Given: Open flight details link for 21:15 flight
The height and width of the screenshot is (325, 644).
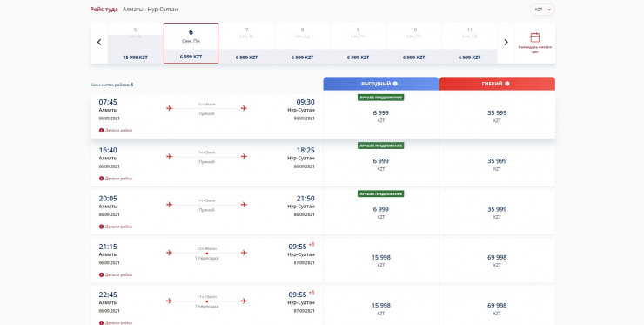Looking at the screenshot, I should [x=118, y=274].
